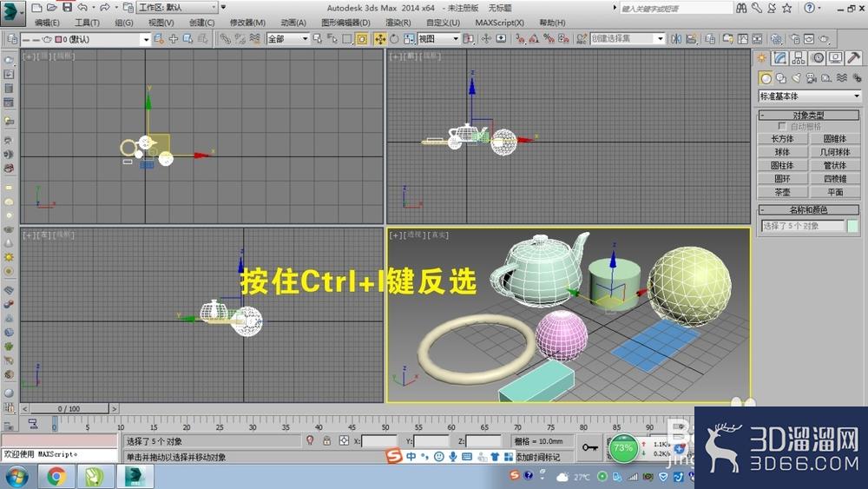
Task: Select the Select and Scale tool
Action: point(409,39)
